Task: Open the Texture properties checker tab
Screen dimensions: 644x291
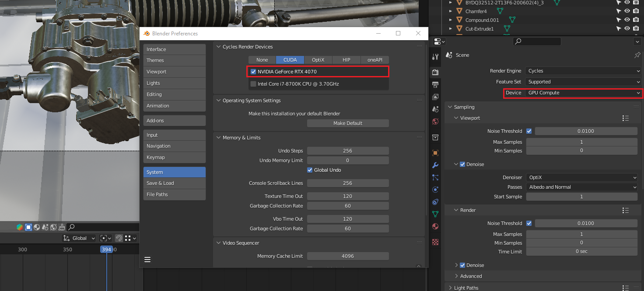Action: point(435,242)
